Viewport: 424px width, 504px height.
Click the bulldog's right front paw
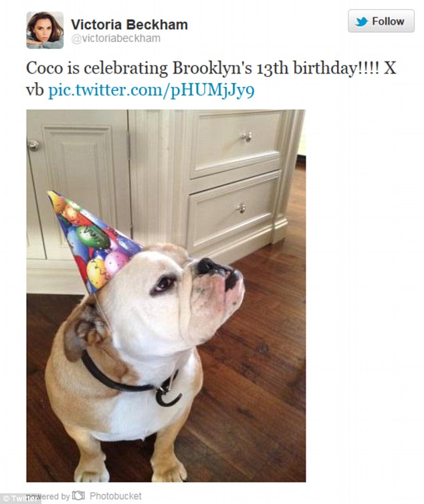(91, 471)
